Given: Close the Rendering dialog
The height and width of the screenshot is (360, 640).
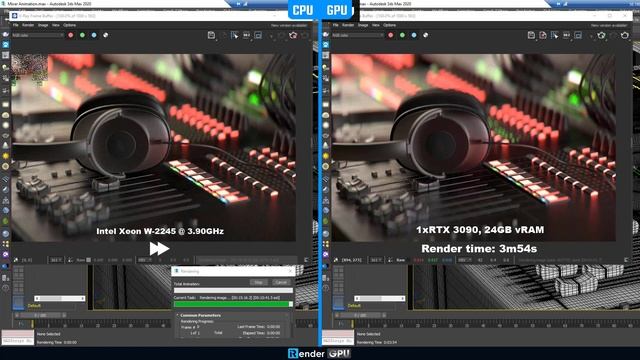Looking at the screenshot, I should coord(290,271).
